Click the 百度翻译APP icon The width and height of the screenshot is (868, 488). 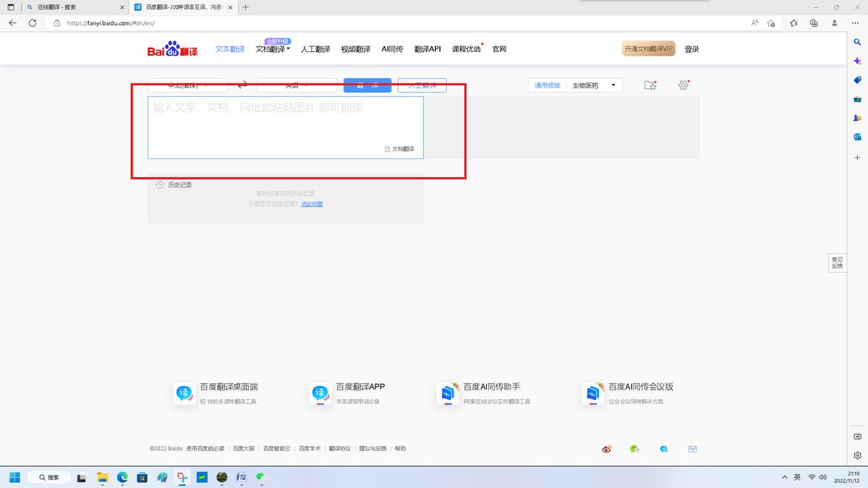click(320, 393)
